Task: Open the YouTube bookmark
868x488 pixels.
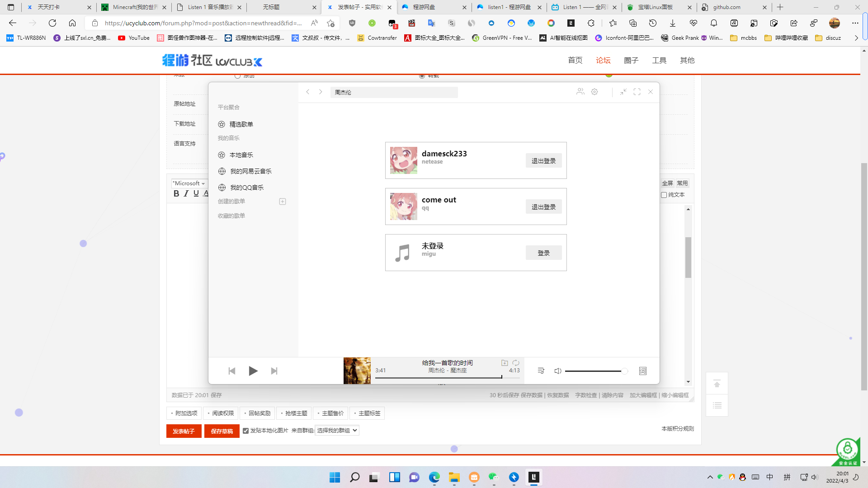Action: [134, 38]
